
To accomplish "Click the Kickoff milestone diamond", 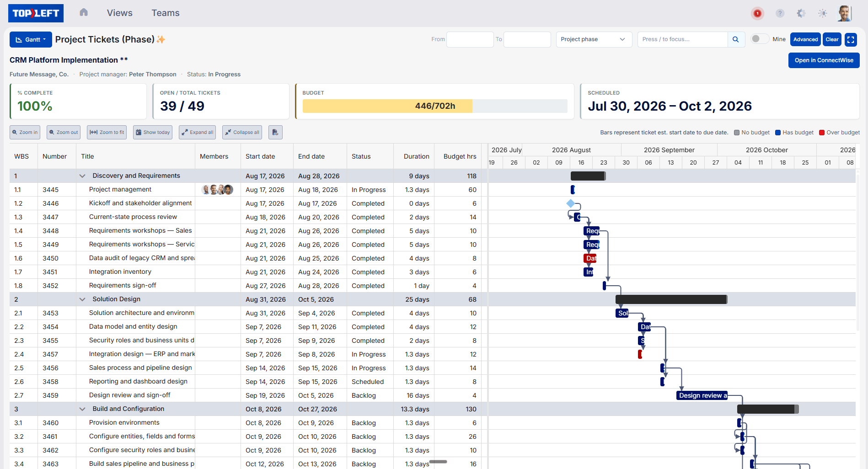I will [570, 203].
